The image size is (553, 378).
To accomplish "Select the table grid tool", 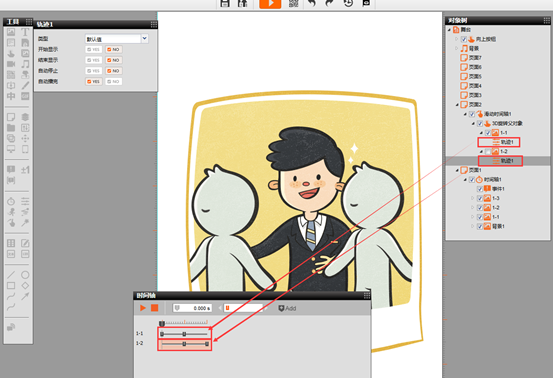I will point(11,243).
